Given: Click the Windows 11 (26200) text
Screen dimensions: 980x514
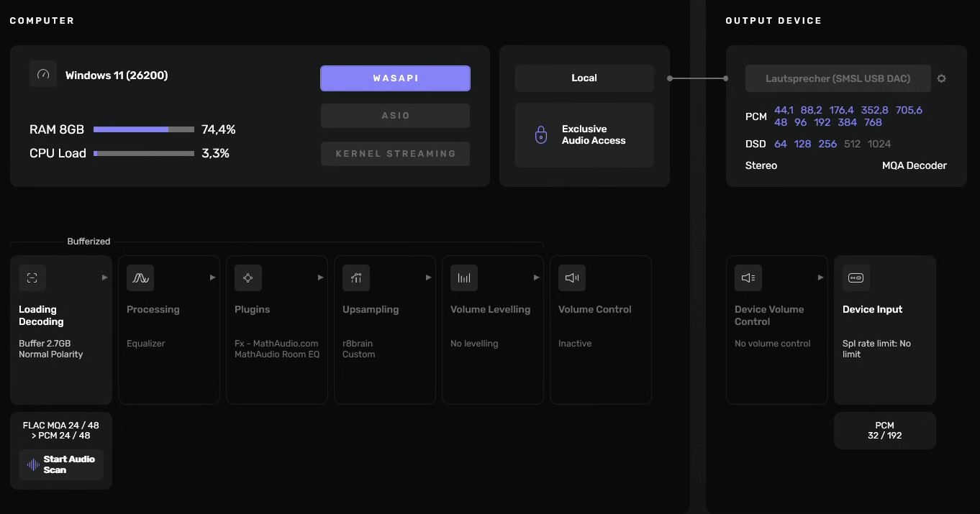Looking at the screenshot, I should 117,75.
